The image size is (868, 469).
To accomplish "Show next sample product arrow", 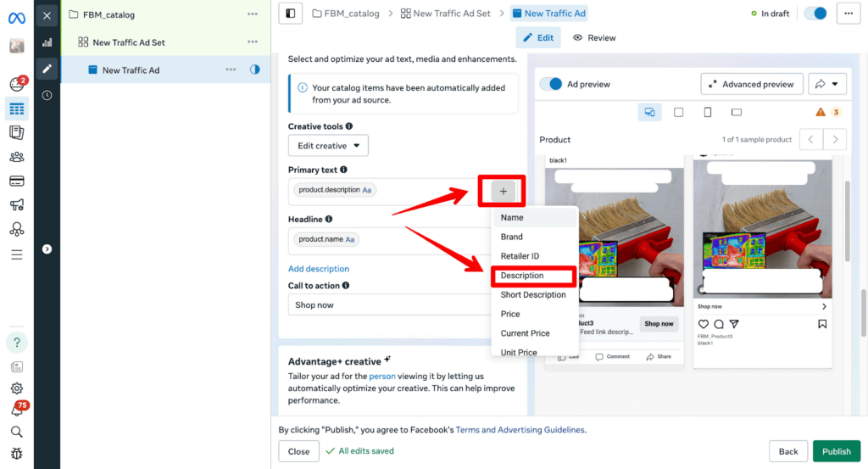I will pos(835,140).
